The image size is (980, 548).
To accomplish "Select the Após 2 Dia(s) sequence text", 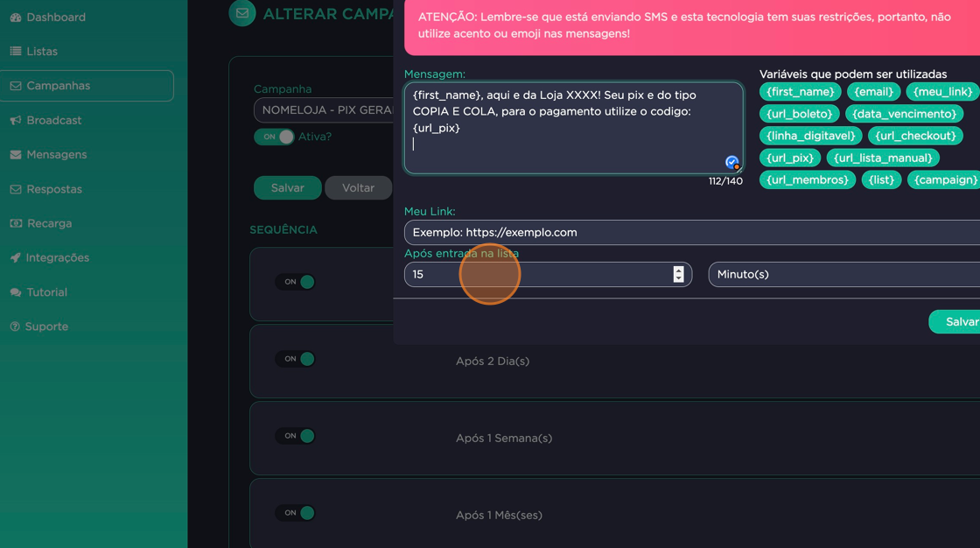I will tap(493, 361).
